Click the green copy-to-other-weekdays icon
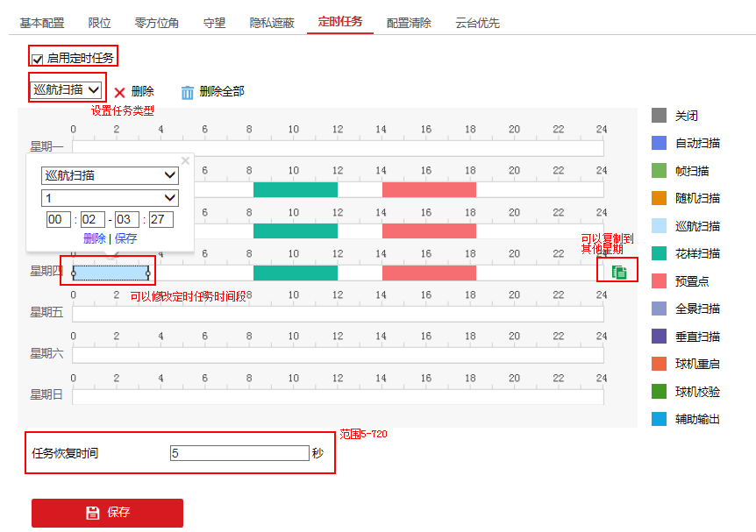The width and height of the screenshot is (756, 532). (619, 273)
